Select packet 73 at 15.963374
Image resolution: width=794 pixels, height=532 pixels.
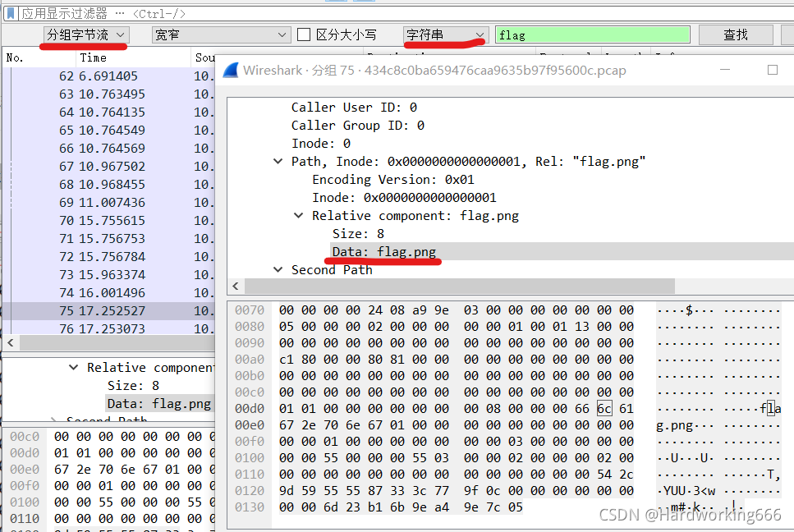(108, 275)
